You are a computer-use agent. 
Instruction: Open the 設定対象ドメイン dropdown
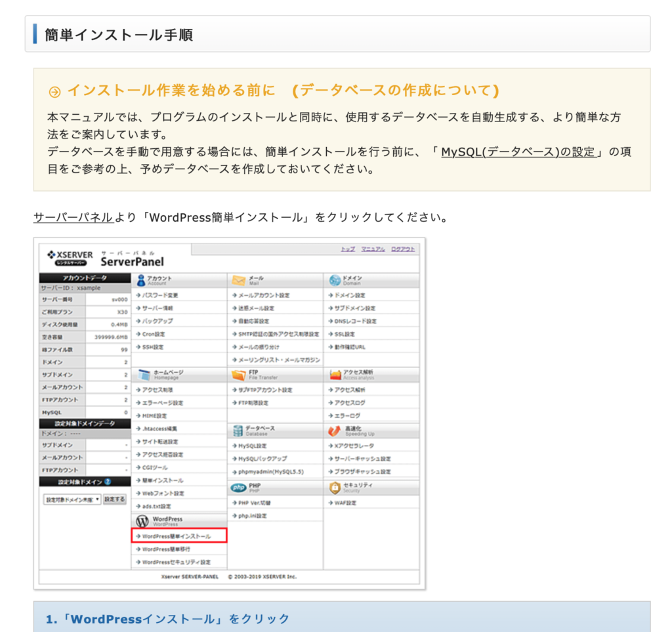(72, 499)
